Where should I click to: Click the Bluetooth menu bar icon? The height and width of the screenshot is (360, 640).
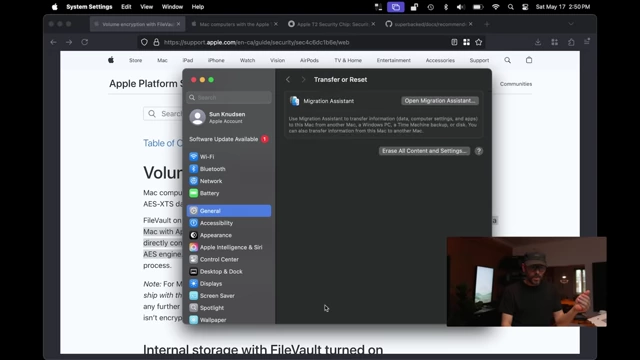tap(446, 7)
